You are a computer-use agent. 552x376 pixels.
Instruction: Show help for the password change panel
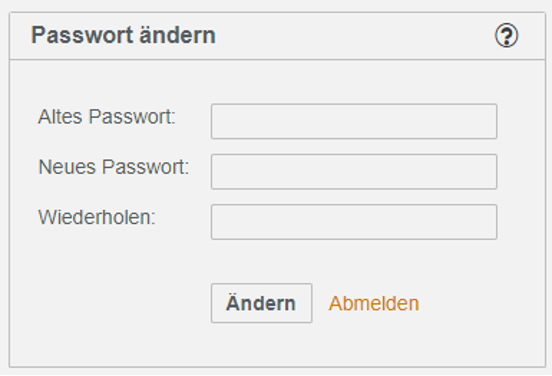click(506, 35)
